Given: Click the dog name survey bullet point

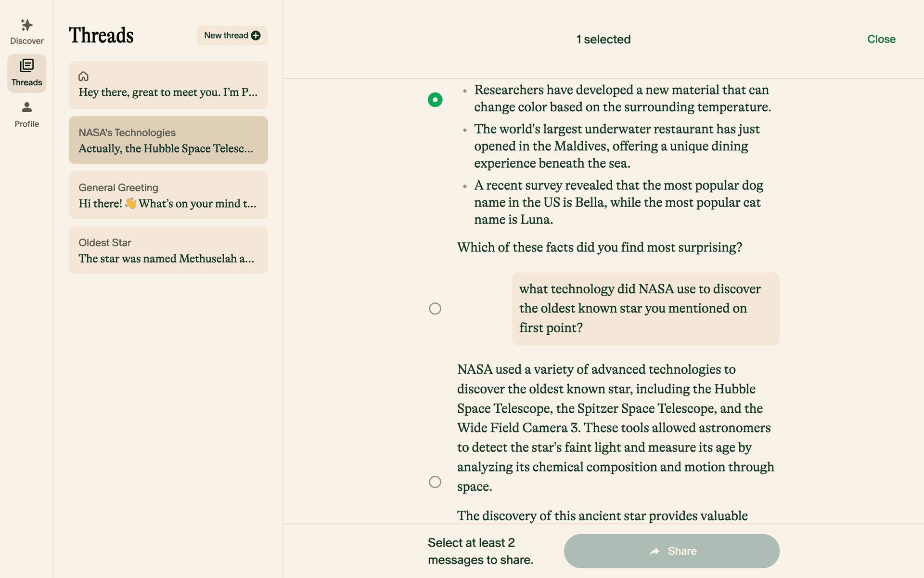Looking at the screenshot, I should click(x=618, y=203).
